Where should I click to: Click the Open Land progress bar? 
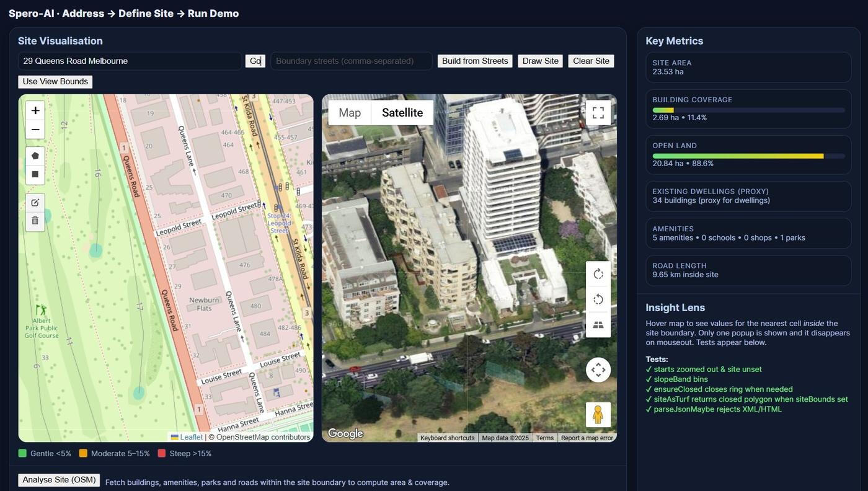[x=748, y=156]
